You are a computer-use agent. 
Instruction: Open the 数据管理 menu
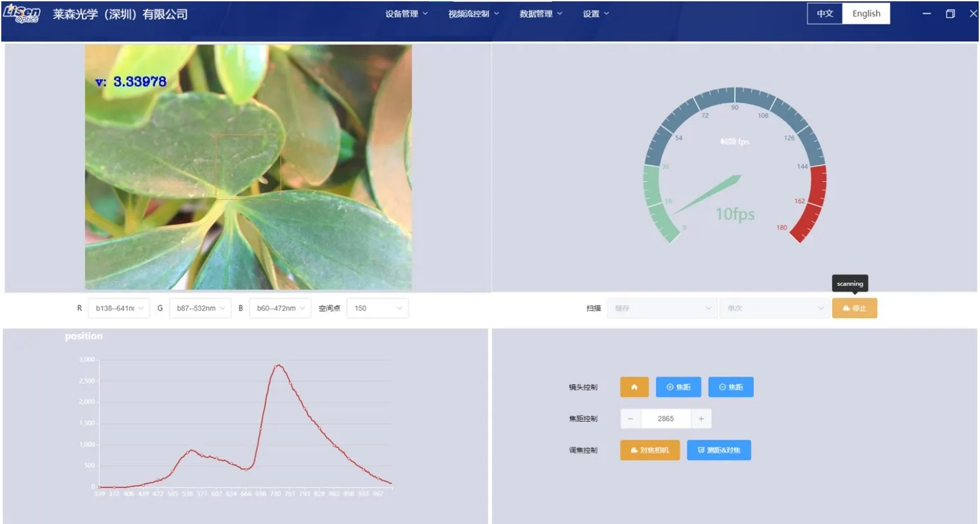pos(540,14)
